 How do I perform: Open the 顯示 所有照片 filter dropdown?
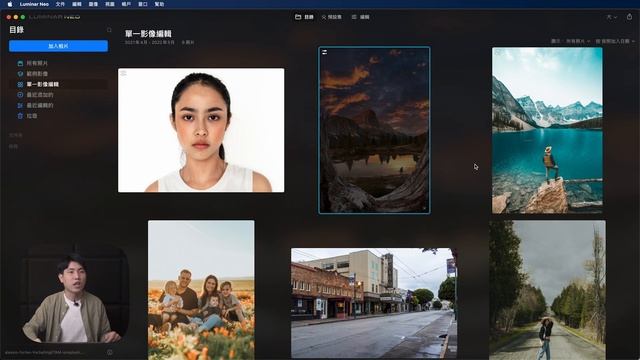coord(571,41)
